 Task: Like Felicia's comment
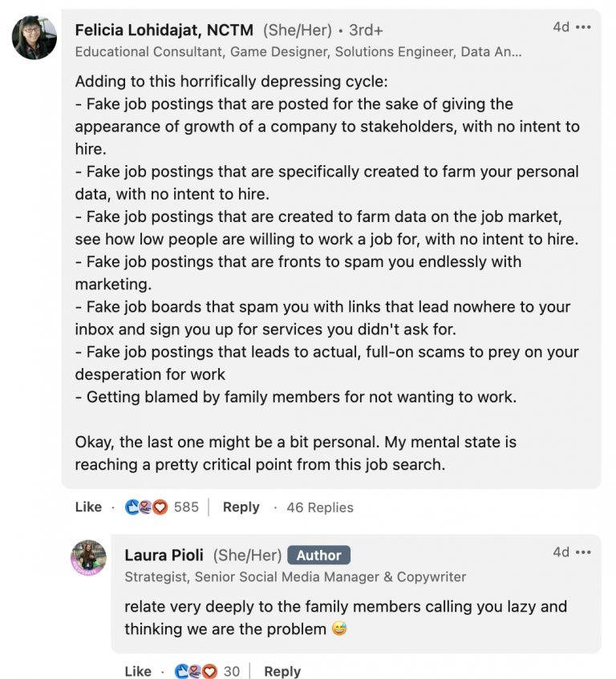(x=87, y=507)
